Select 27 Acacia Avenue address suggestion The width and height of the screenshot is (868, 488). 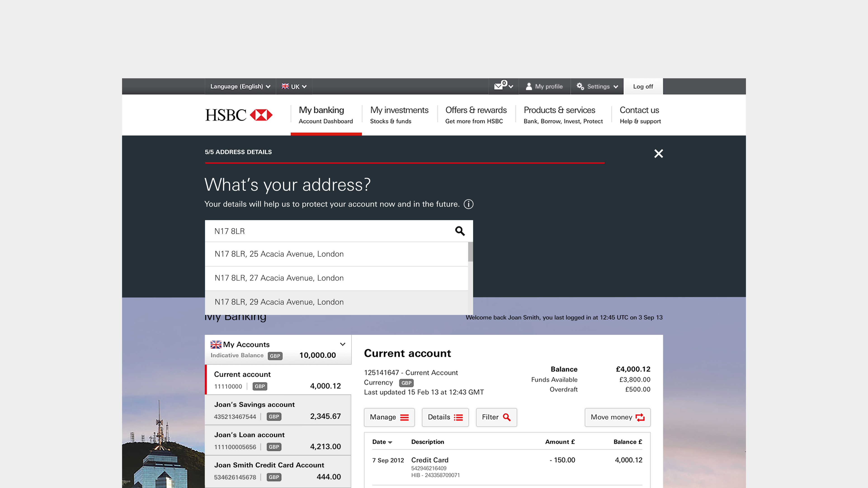pyautogui.click(x=336, y=278)
